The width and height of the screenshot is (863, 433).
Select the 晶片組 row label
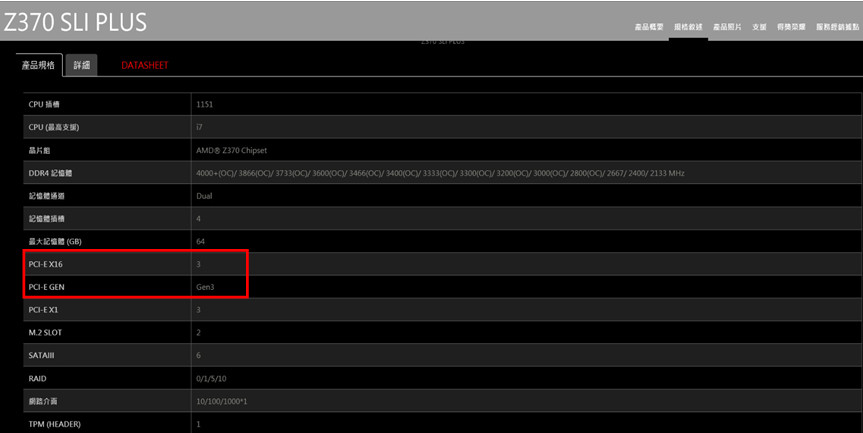[39, 150]
